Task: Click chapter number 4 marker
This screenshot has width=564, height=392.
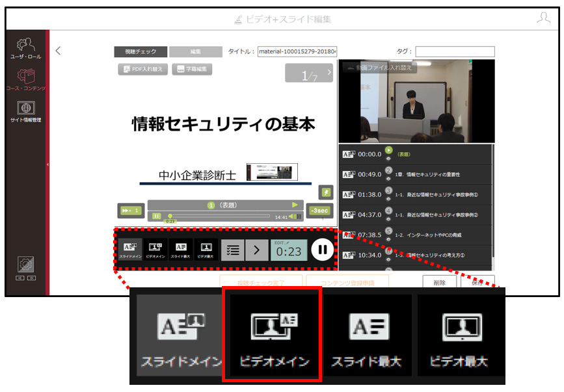Action: coord(388,211)
